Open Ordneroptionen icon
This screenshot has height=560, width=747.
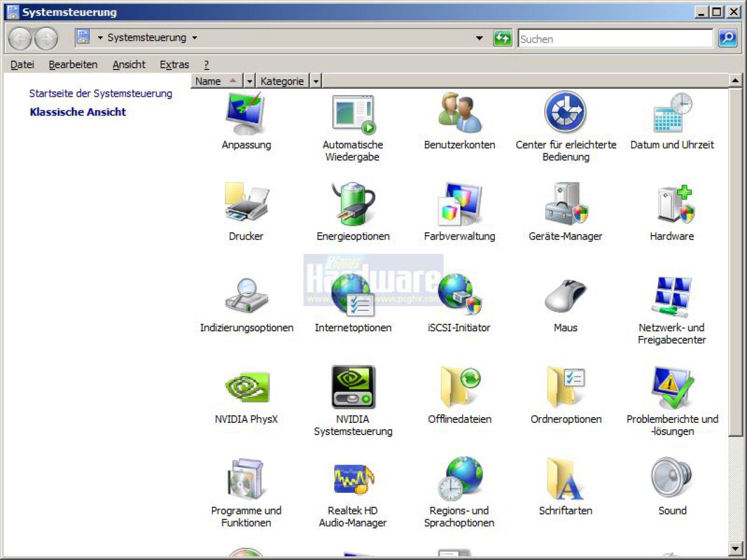(566, 386)
